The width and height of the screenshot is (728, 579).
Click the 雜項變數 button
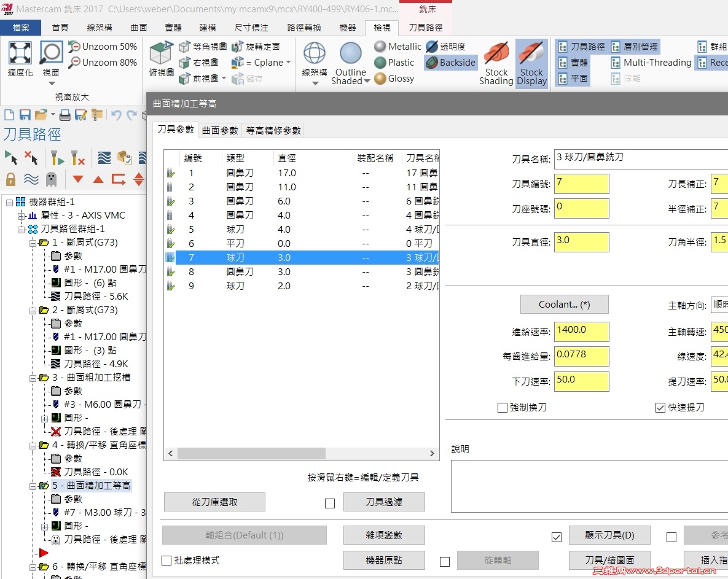click(384, 535)
